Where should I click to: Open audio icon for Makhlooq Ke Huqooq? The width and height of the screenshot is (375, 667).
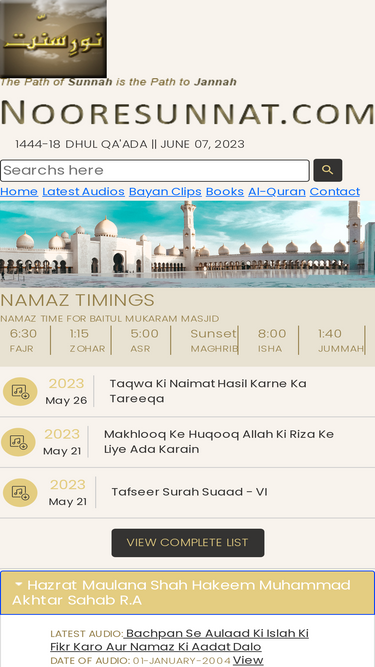[x=18, y=442]
